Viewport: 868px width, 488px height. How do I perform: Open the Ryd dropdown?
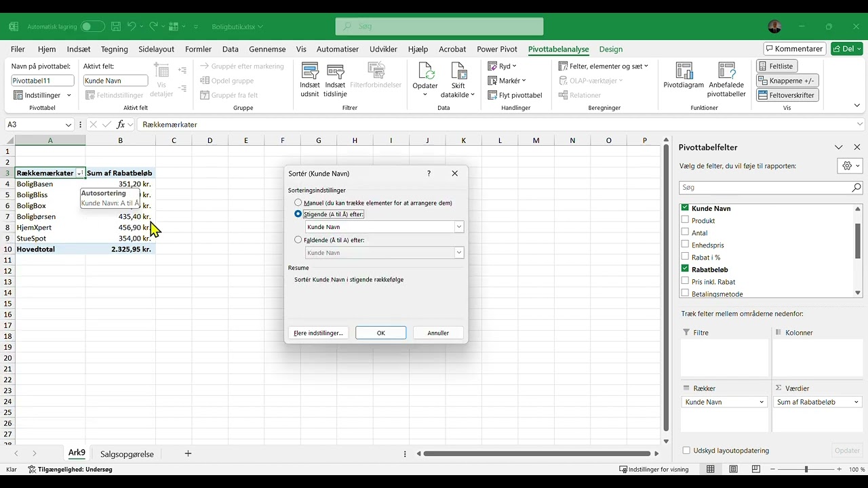(x=502, y=66)
